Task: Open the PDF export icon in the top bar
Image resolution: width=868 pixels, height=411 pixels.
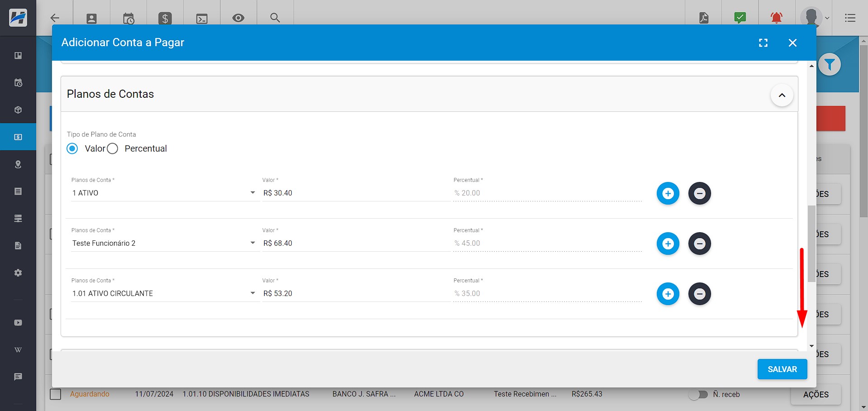Action: pyautogui.click(x=703, y=18)
